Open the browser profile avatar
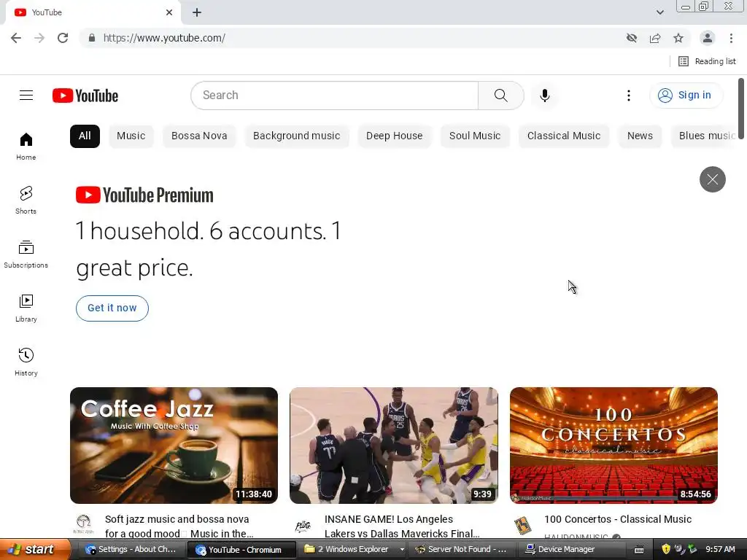The image size is (747, 560). pyautogui.click(x=708, y=38)
